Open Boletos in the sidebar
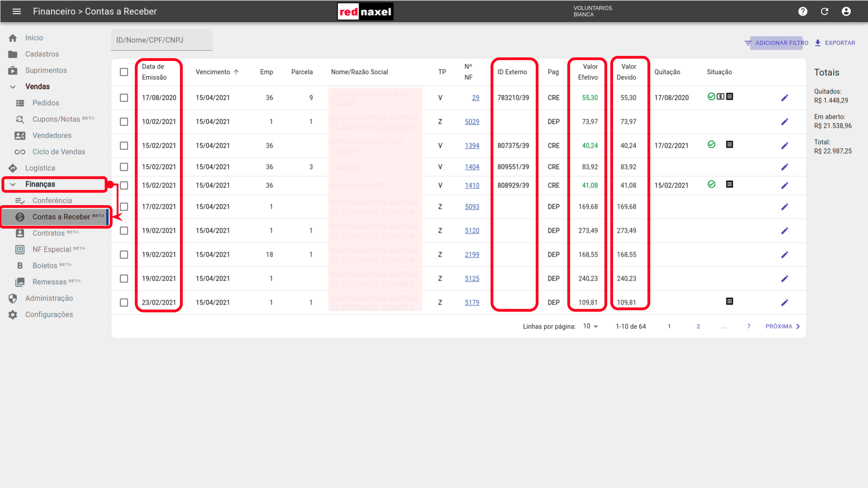 click(x=45, y=266)
